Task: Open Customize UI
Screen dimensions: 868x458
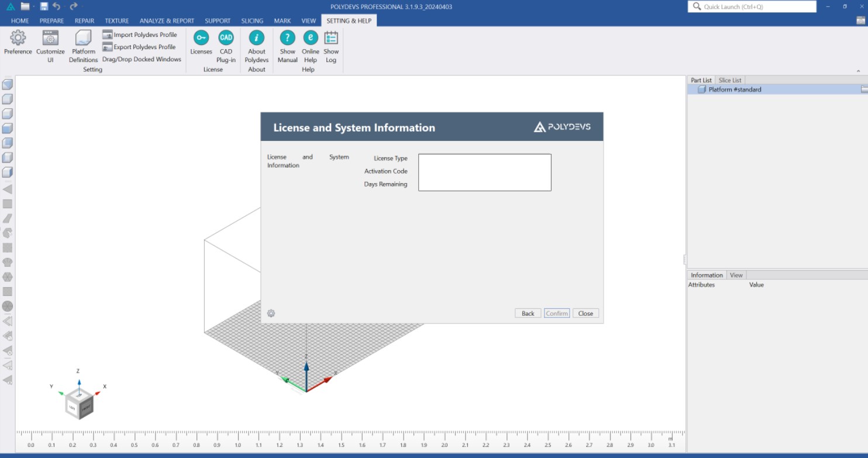Action: point(50,46)
